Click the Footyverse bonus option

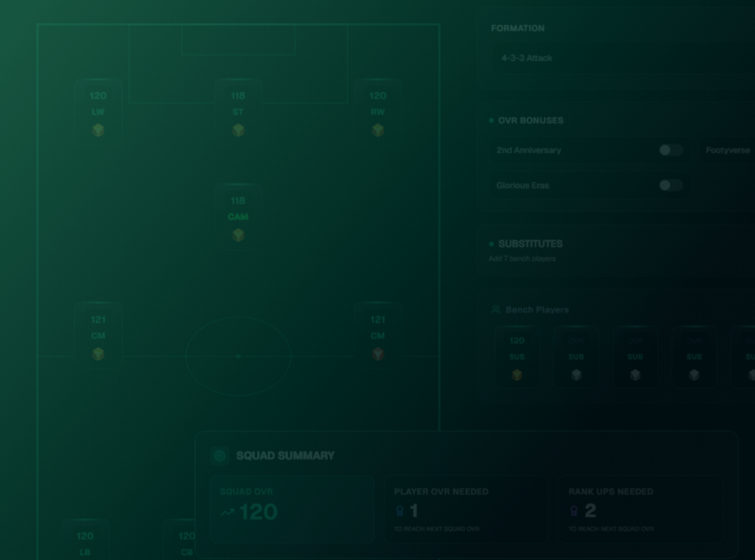tap(727, 150)
